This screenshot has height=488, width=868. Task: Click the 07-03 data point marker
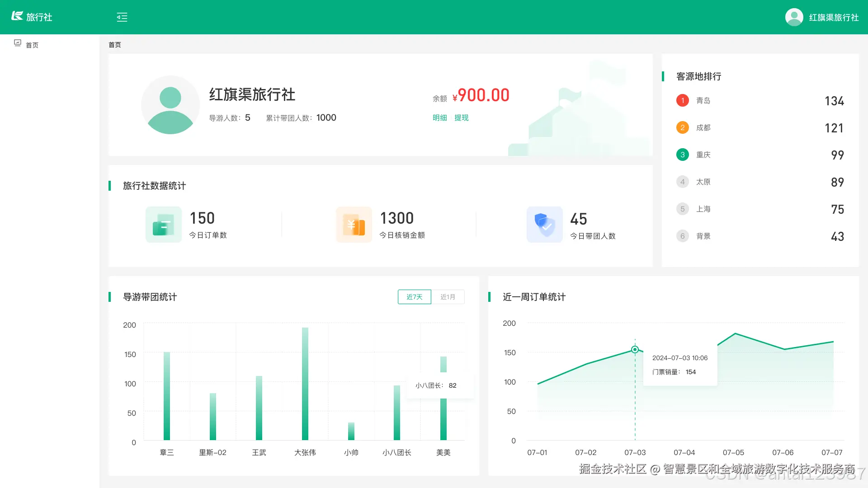point(635,349)
